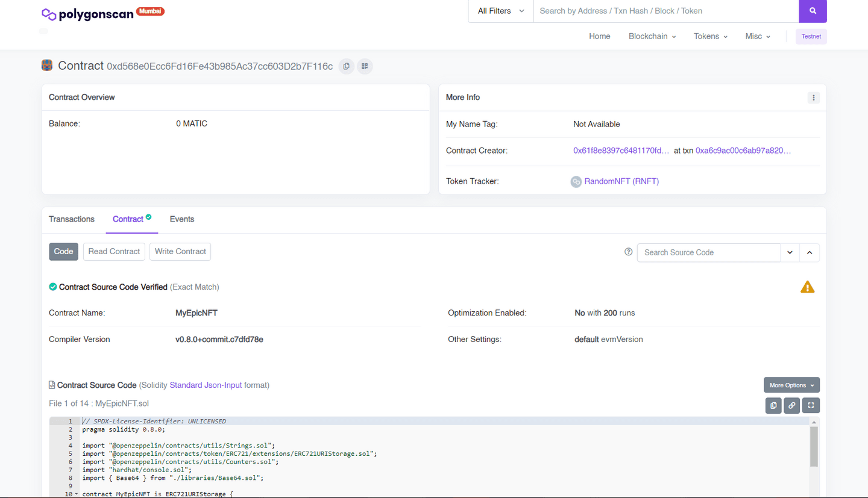
Task: Click the polygonscan logo
Action: click(87, 14)
